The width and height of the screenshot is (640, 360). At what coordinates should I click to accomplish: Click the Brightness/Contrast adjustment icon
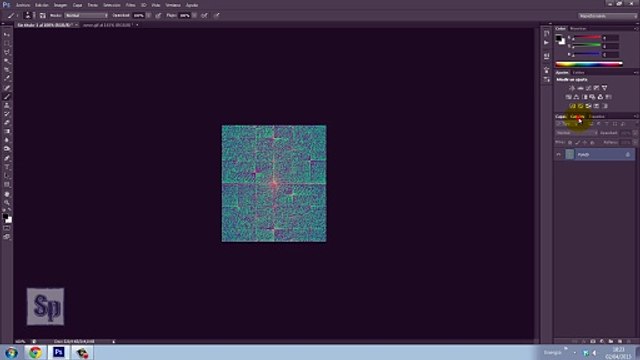(572, 88)
